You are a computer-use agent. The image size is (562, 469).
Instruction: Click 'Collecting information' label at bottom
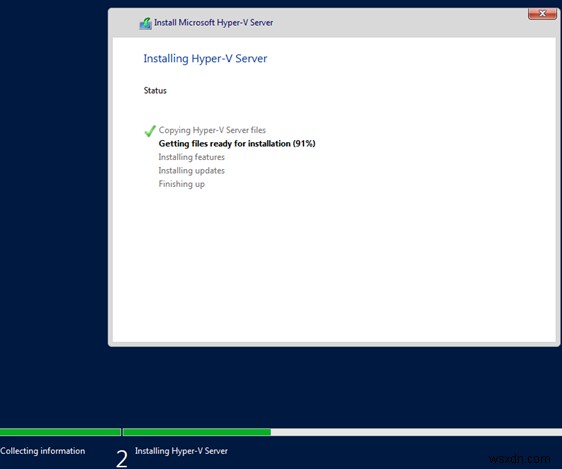43,451
